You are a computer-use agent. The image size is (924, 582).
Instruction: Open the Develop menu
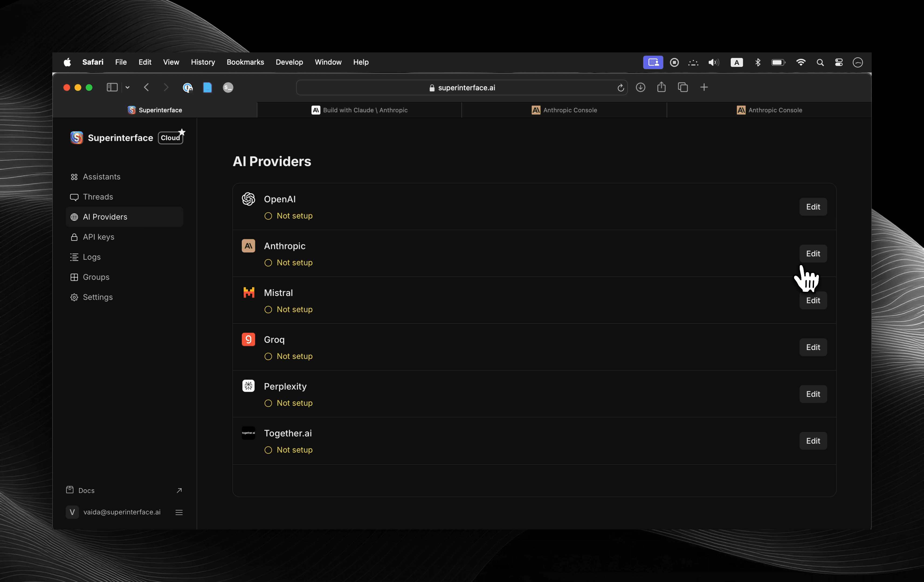pos(289,62)
